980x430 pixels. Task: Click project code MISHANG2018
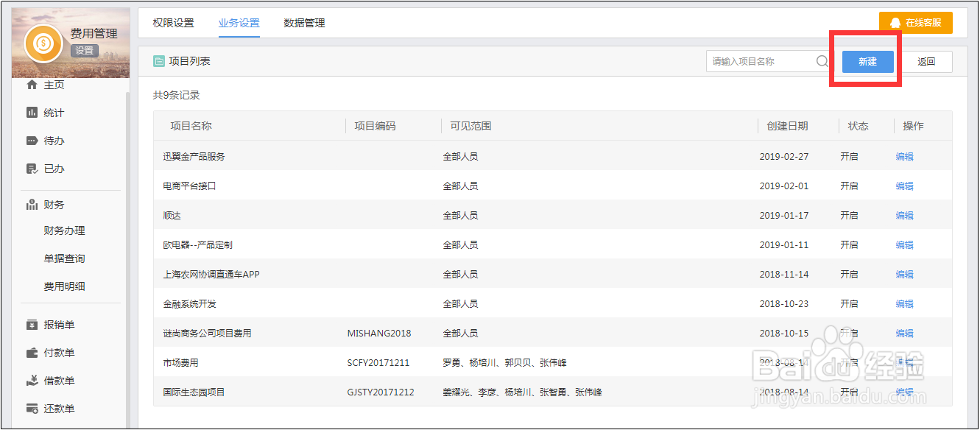click(379, 334)
